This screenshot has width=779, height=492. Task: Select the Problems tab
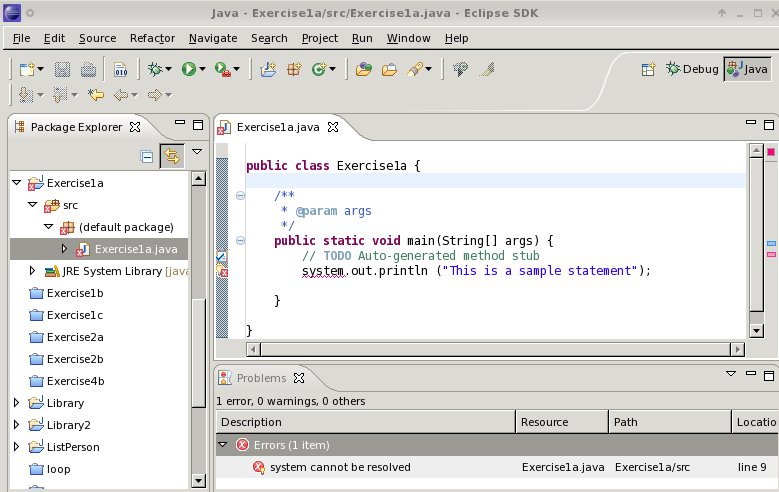(x=260, y=378)
